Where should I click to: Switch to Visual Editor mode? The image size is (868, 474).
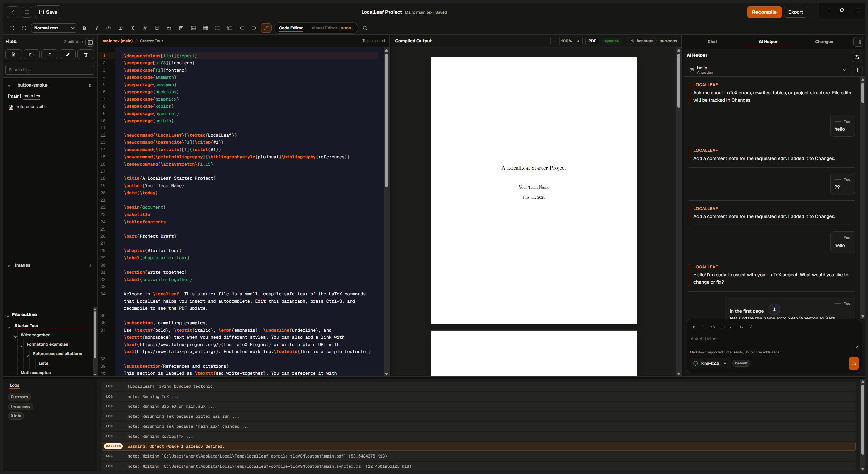[x=332, y=28]
